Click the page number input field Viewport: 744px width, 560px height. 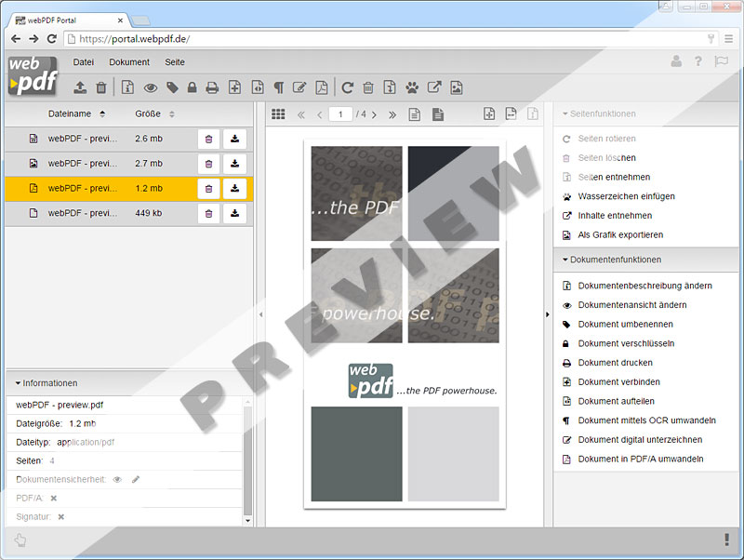[x=339, y=113]
